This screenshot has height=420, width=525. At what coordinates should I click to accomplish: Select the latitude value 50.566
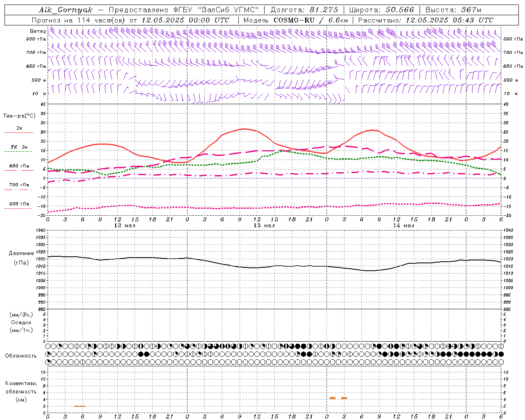400,10
